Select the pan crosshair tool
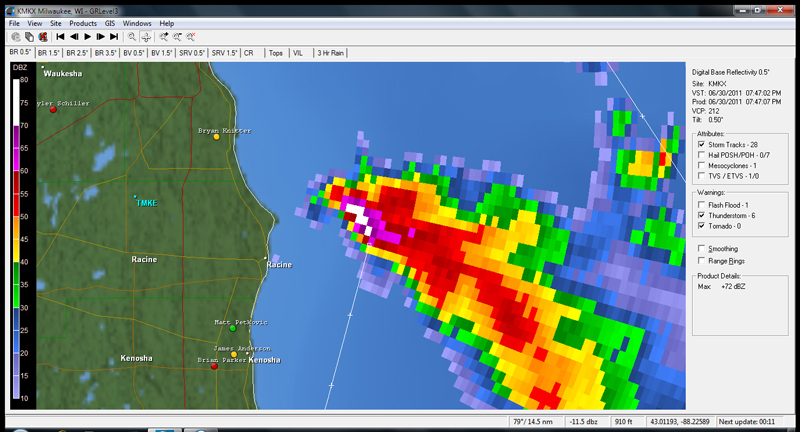 pyautogui.click(x=146, y=37)
